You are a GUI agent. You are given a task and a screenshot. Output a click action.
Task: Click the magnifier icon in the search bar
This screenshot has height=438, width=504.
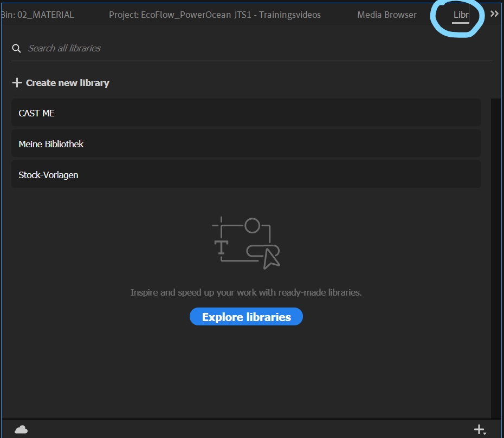(16, 48)
